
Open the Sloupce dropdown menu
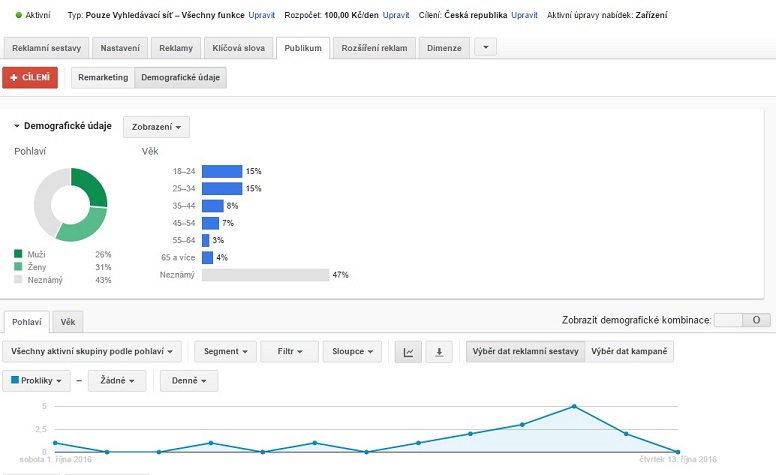353,352
